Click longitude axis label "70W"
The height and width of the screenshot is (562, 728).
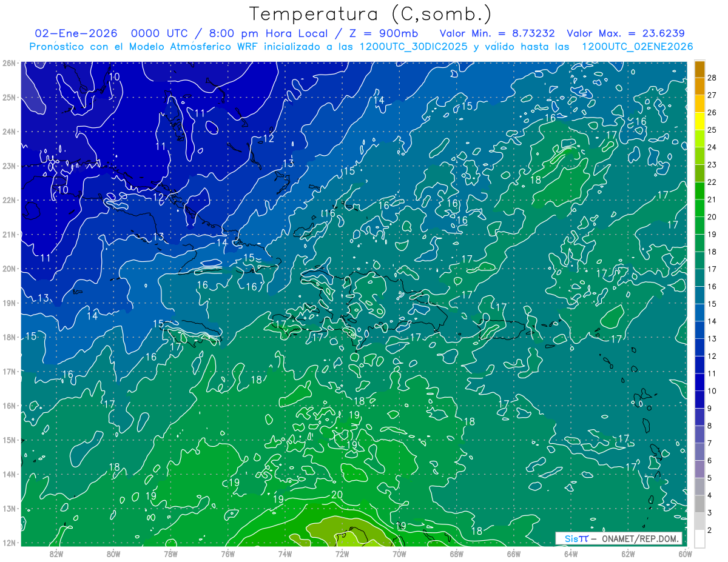[x=399, y=554]
